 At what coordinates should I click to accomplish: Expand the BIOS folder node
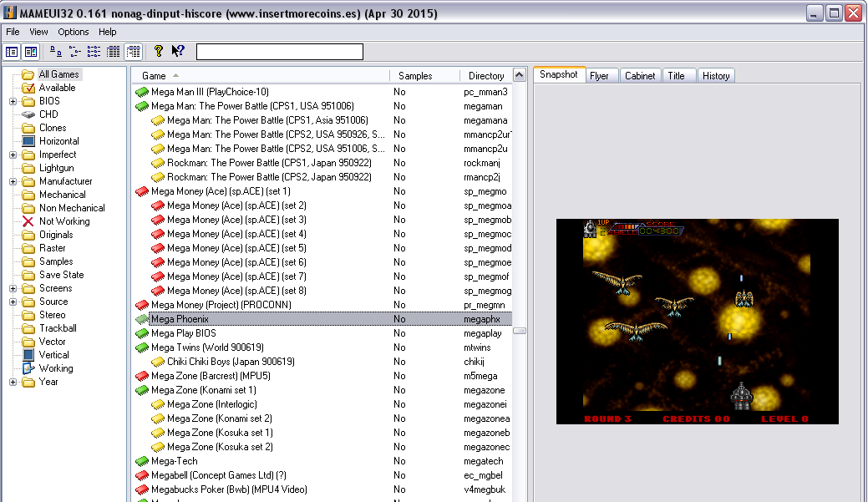(13, 101)
